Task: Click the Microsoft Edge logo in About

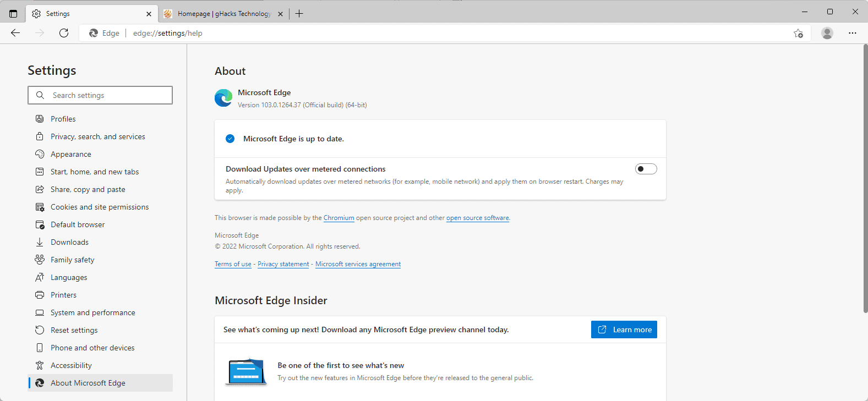Action: [223, 98]
